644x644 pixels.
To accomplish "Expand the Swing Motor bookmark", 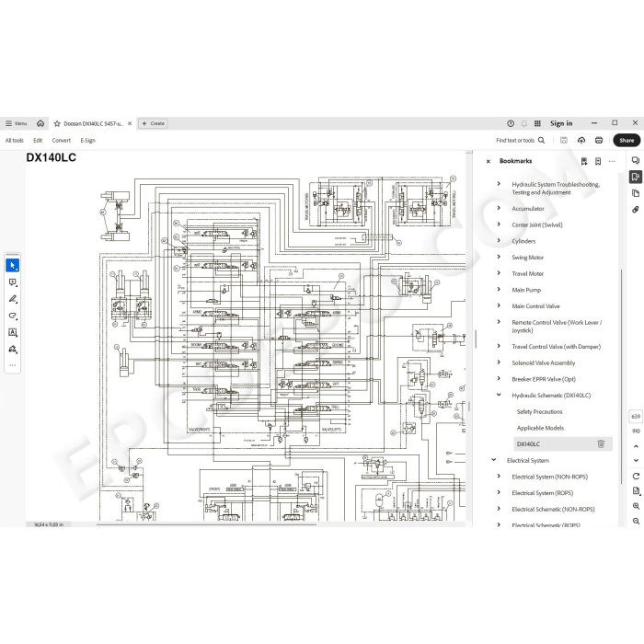I will 499,257.
